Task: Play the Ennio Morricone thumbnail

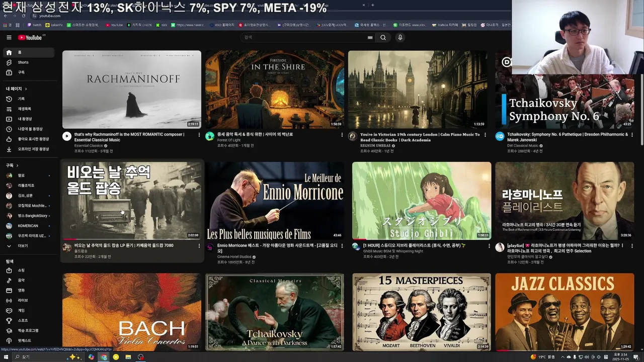Action: point(275,201)
